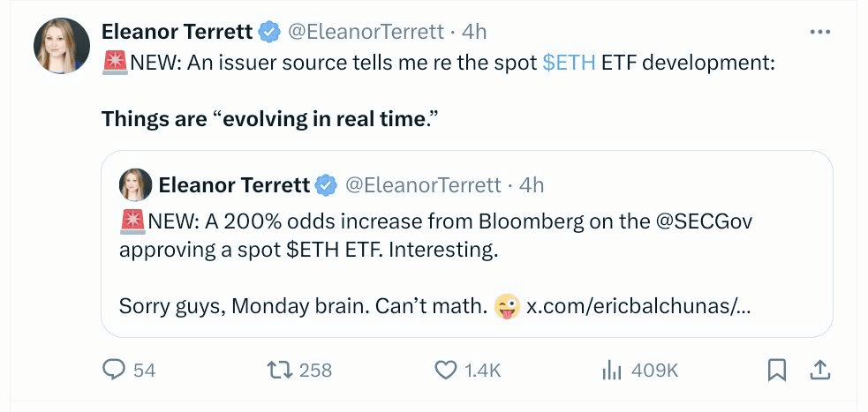This screenshot has height=412, width=868.
Task: Click the verified badge in the quoted post
Action: 327,185
